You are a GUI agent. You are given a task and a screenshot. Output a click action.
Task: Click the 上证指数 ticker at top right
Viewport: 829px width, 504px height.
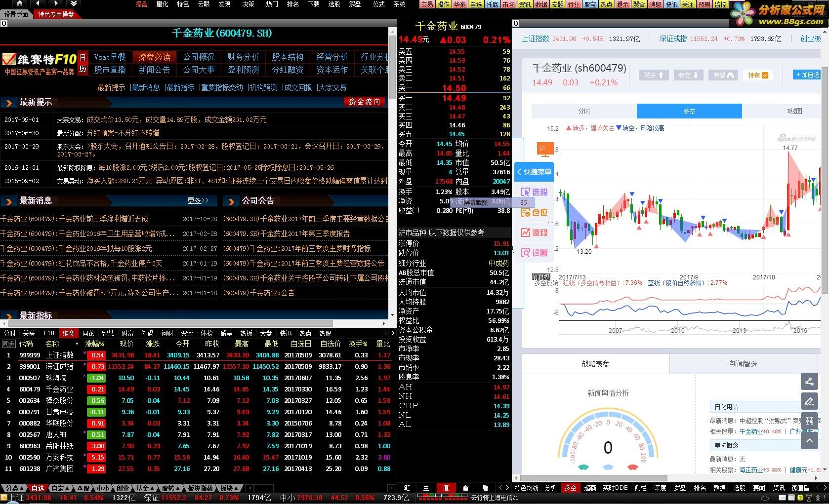coord(535,39)
